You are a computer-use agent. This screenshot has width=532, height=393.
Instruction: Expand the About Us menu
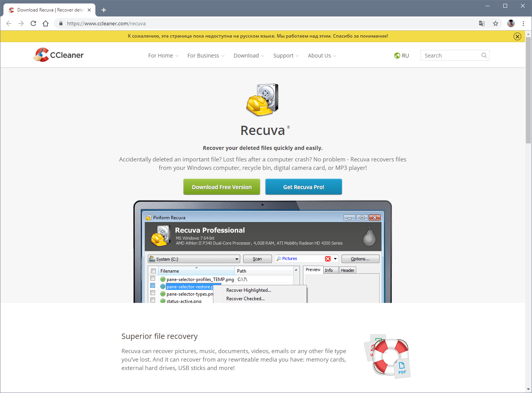pyautogui.click(x=322, y=56)
